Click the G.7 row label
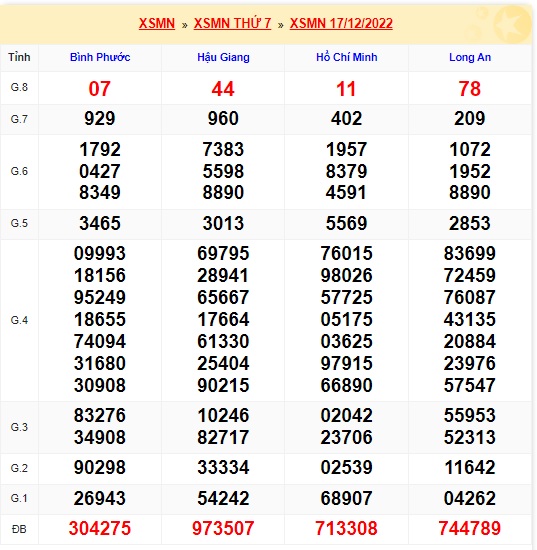The image size is (537, 550). point(19,119)
